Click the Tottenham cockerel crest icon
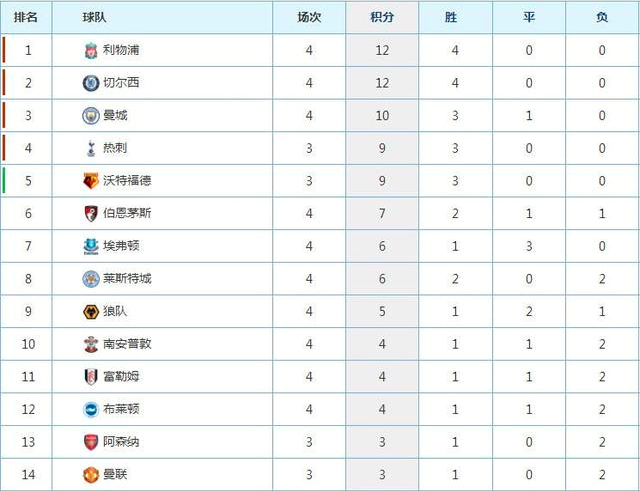 91,148
